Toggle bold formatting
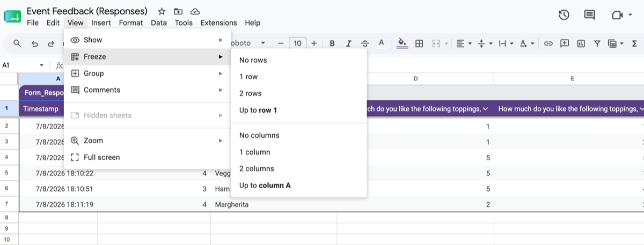This screenshot has width=644, height=245. pos(332,43)
